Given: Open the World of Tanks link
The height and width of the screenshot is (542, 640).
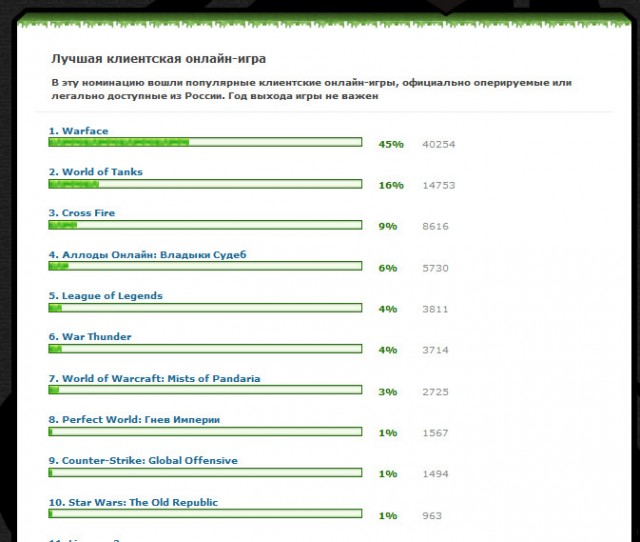Looking at the screenshot, I should (x=96, y=172).
